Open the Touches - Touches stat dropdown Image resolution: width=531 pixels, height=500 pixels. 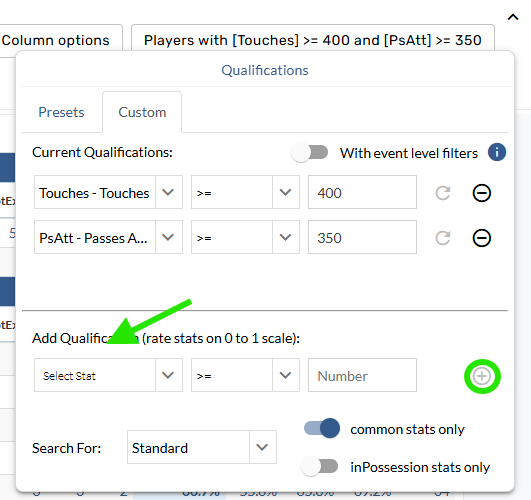point(108,192)
